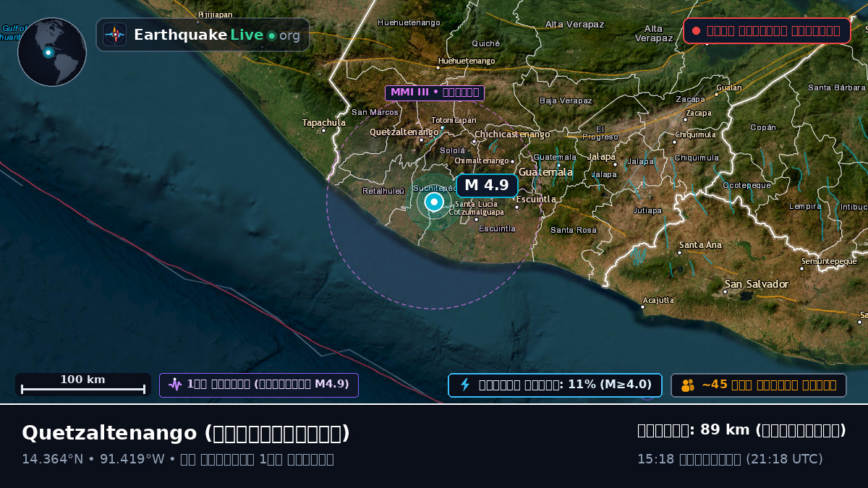The height and width of the screenshot is (488, 868).
Task: Click the 15:18 (21:18 UTC) time text
Action: (730, 459)
